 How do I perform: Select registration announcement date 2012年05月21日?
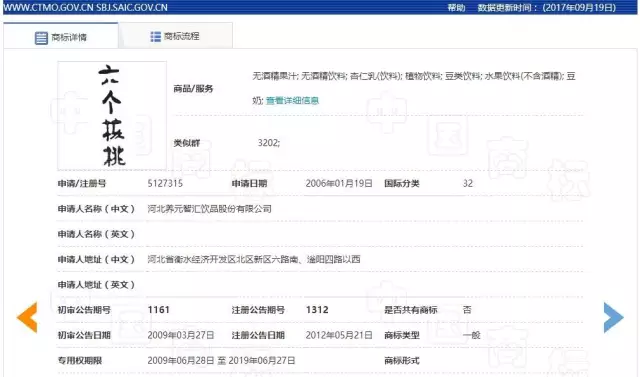[x=339, y=335]
